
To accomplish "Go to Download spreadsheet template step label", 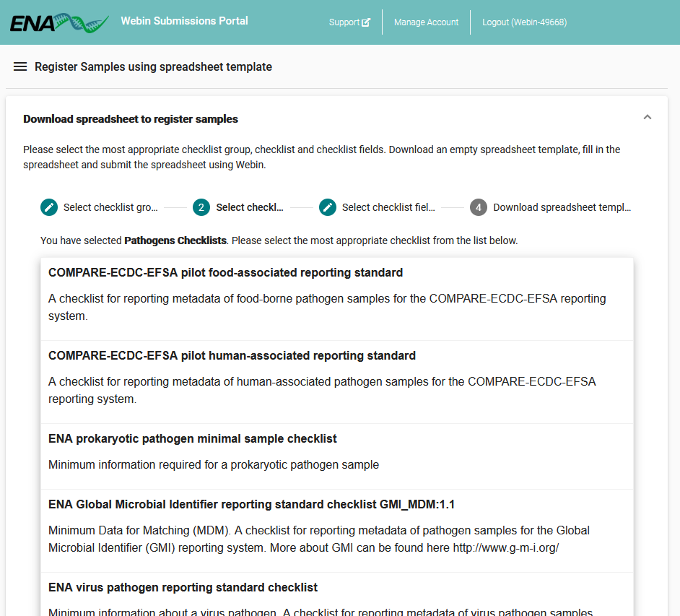I will tap(562, 207).
